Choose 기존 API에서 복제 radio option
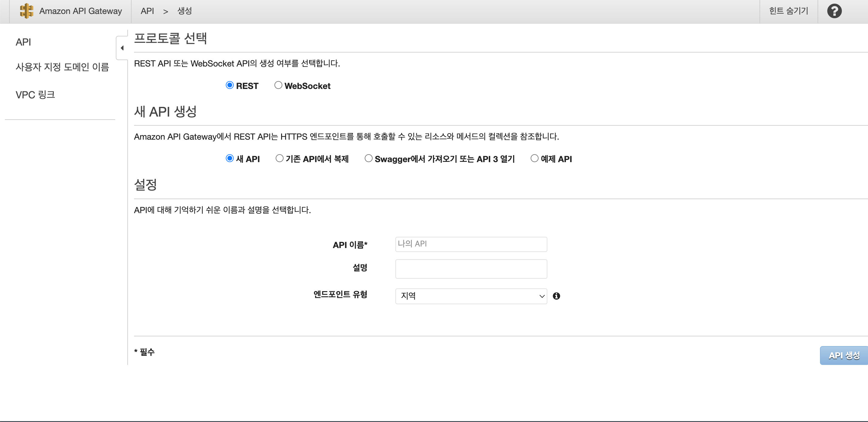The width and height of the screenshot is (868, 422). pos(279,158)
